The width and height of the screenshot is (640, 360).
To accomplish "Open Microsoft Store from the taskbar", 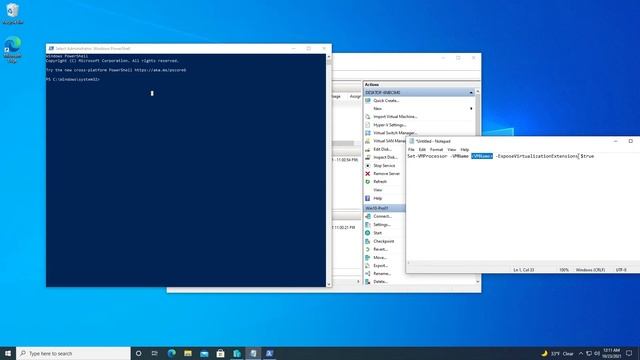I will (x=220, y=353).
